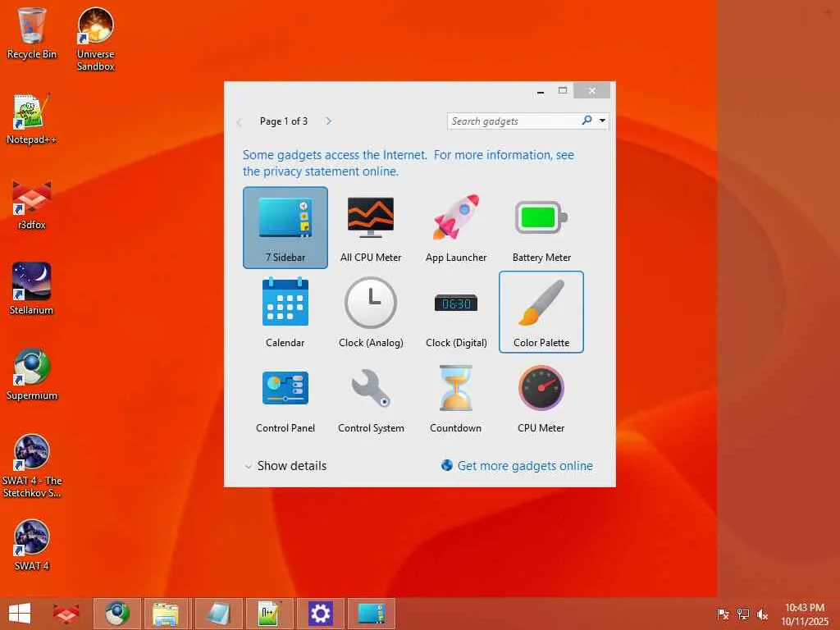Open the Windows Start button
Viewport: 840px width, 630px height.
click(x=20, y=614)
